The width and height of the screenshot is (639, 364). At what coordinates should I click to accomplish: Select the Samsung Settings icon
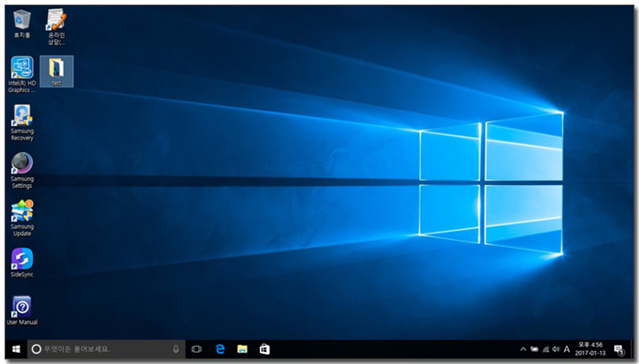click(x=22, y=171)
